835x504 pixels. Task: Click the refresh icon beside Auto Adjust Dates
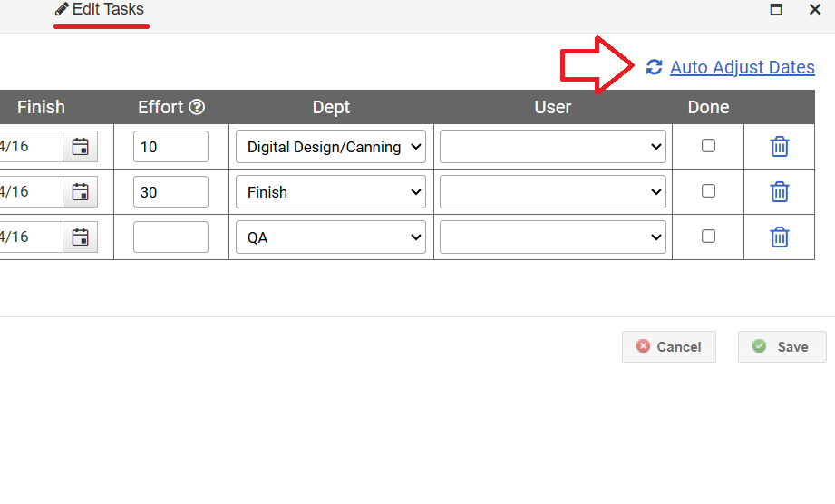pyautogui.click(x=654, y=67)
